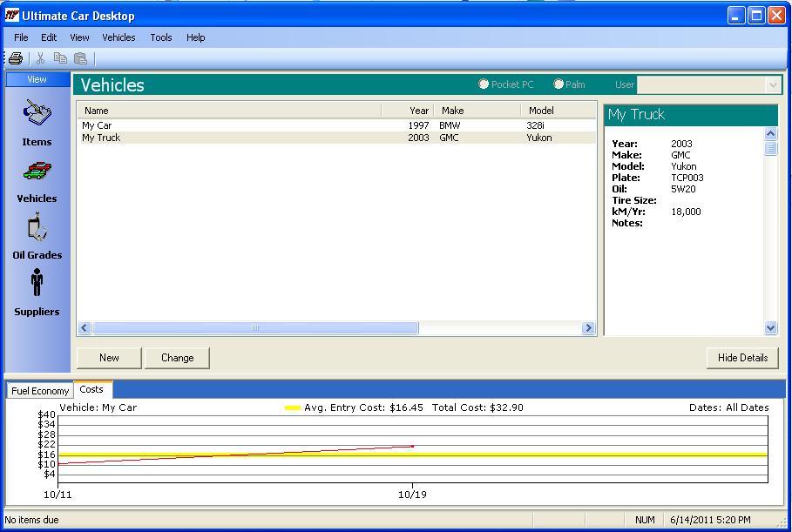
Task: Sort vehicle list by Name column
Action: click(230, 111)
